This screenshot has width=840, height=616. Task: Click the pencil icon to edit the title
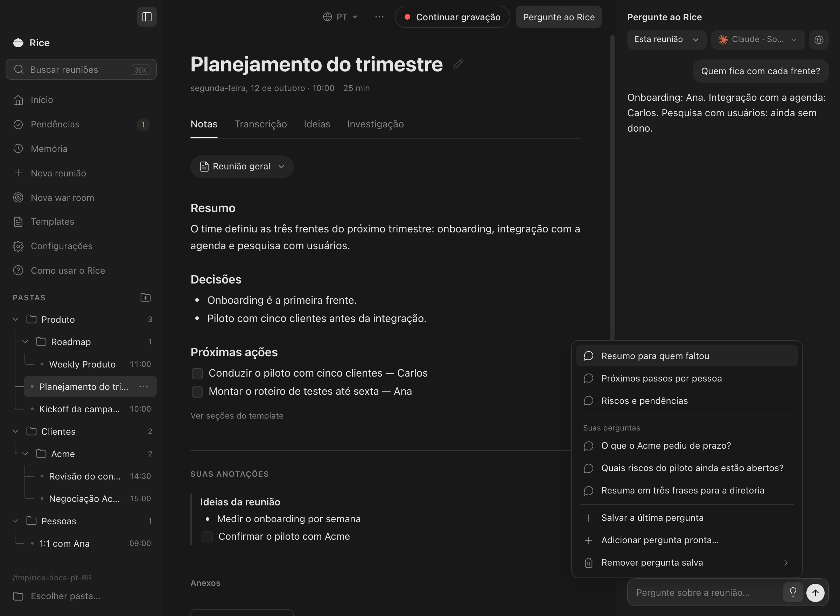458,64
